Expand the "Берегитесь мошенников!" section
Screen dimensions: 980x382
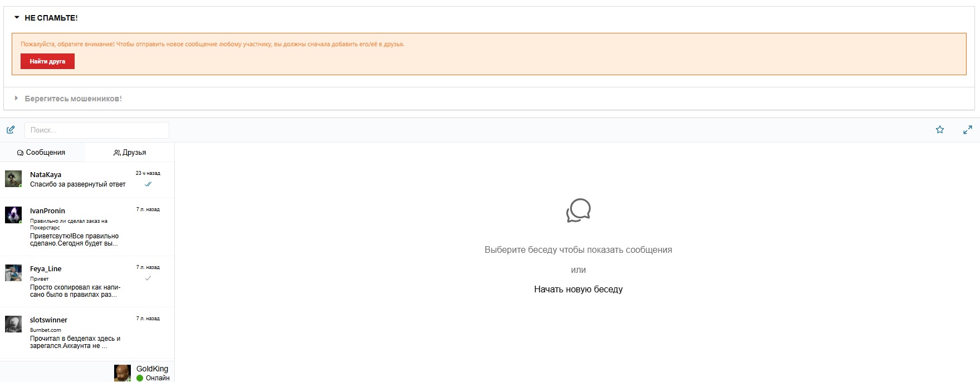(x=73, y=99)
